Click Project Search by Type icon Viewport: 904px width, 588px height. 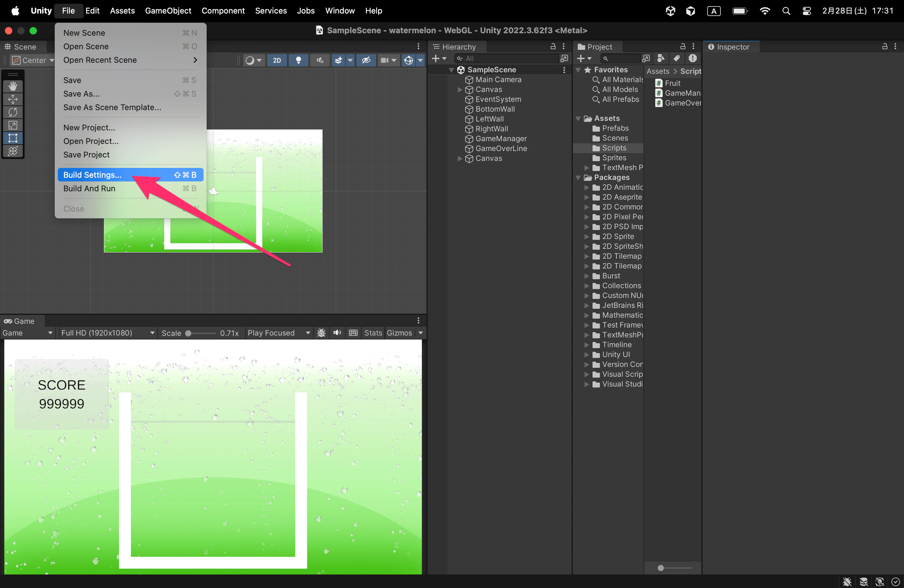[661, 58]
